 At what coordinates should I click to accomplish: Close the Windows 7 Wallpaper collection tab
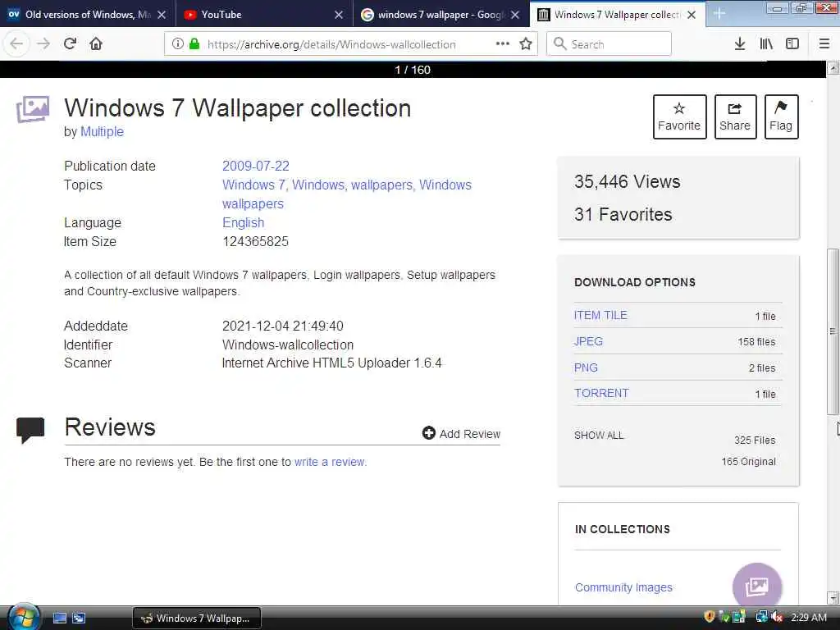coord(692,15)
